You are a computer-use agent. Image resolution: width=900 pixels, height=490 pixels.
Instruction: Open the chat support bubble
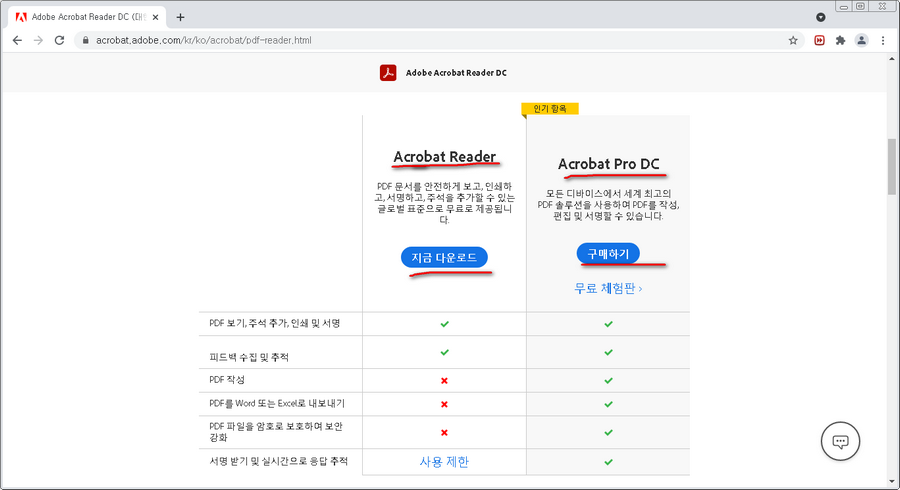[840, 441]
